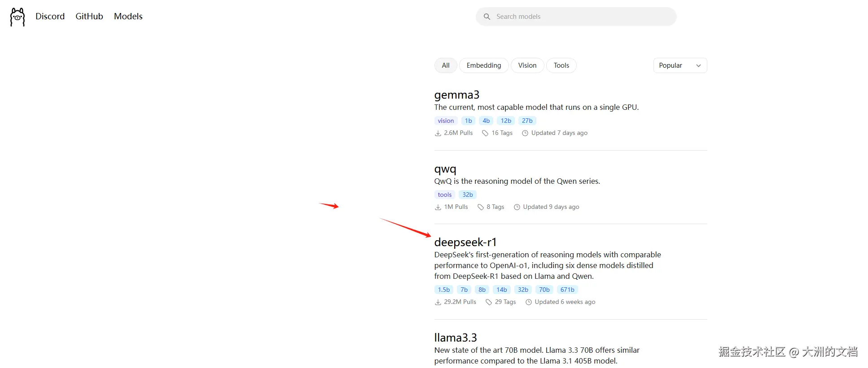Screen dimensions: 868x368
Task: Click 'Updated 7 days ago' text
Action: tap(559, 133)
